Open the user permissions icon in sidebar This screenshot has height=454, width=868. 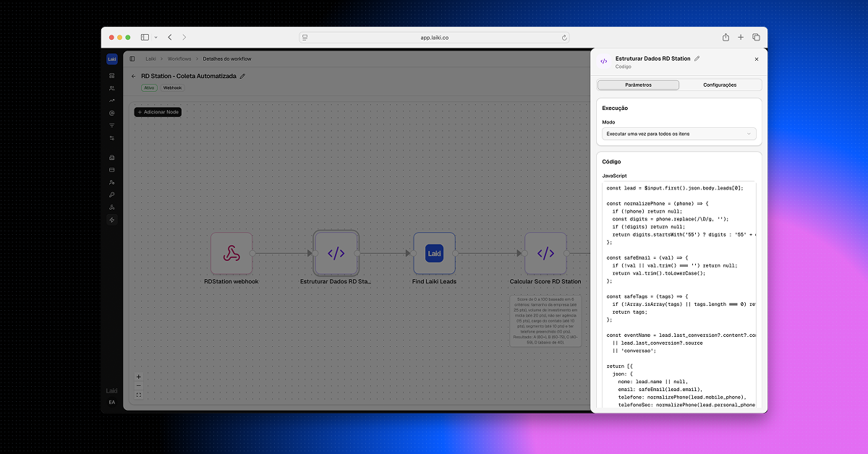click(112, 182)
